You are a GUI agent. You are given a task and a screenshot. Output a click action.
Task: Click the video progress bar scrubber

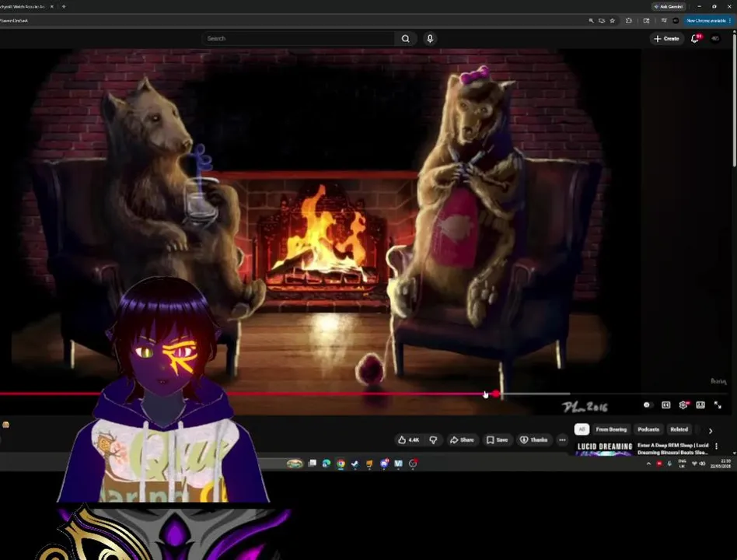495,394
